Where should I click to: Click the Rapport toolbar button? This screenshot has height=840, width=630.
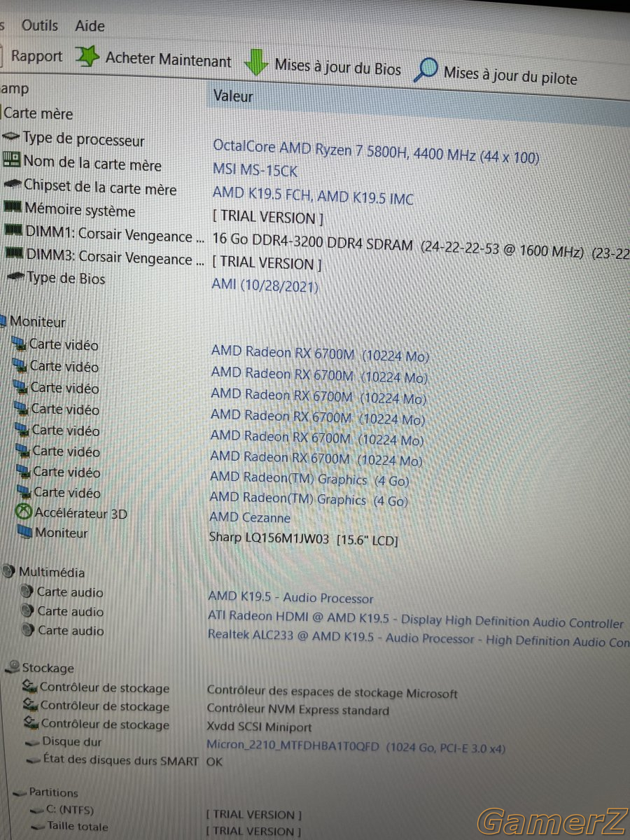(36, 56)
